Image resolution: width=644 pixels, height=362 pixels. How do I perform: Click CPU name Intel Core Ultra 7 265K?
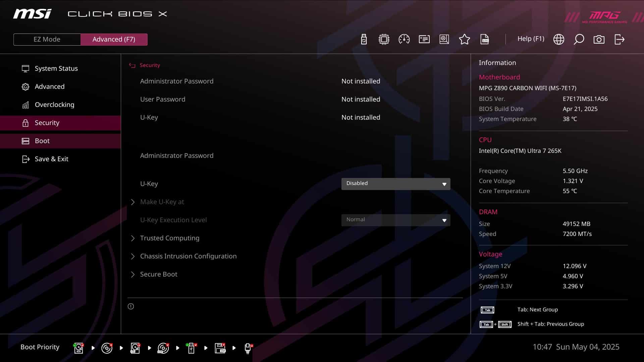[x=520, y=151]
